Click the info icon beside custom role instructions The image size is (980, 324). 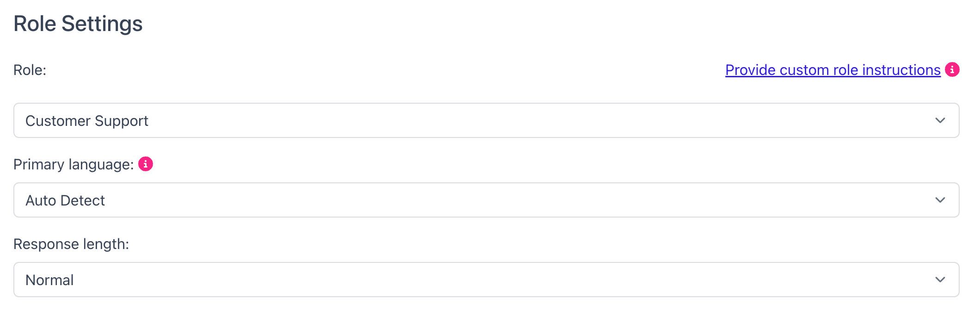(x=952, y=69)
